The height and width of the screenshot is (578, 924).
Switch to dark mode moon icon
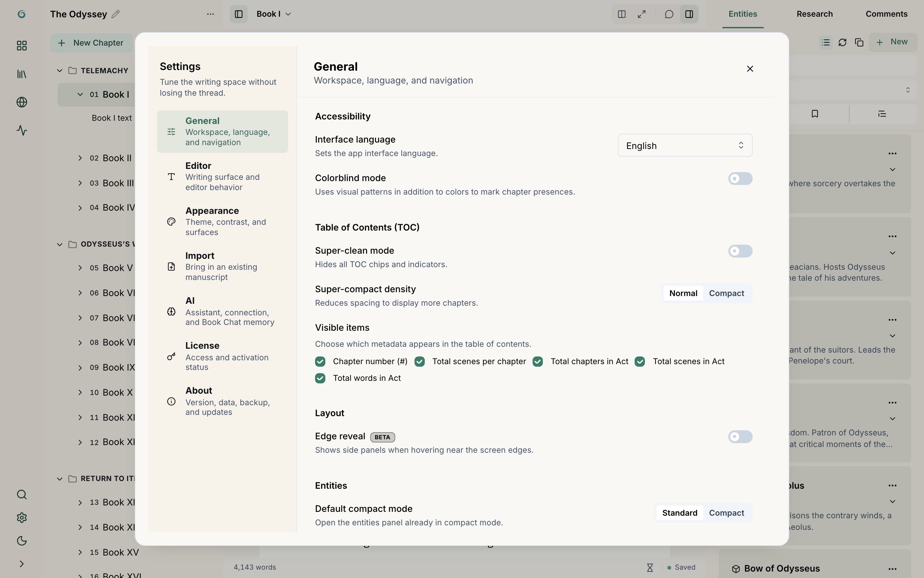[x=22, y=540]
